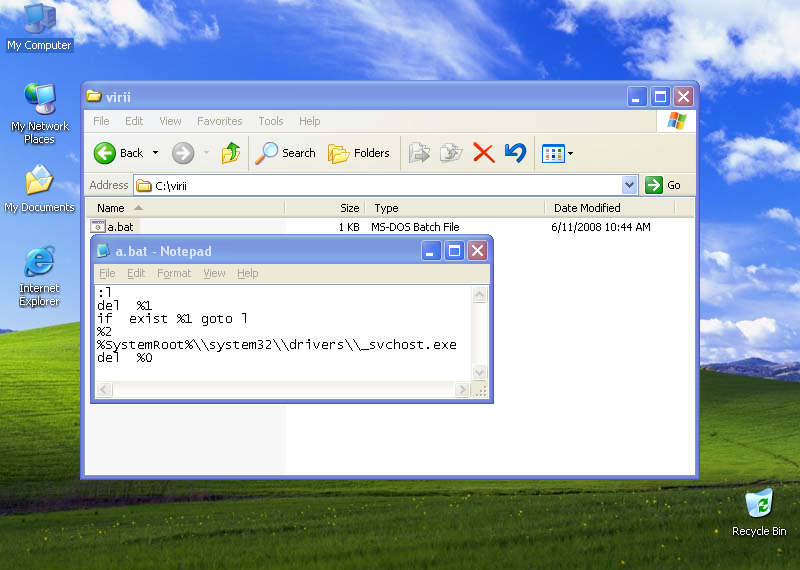Image resolution: width=800 pixels, height=570 pixels.
Task: Click Notepad horizontal scrollbar left arrow
Action: tap(104, 390)
